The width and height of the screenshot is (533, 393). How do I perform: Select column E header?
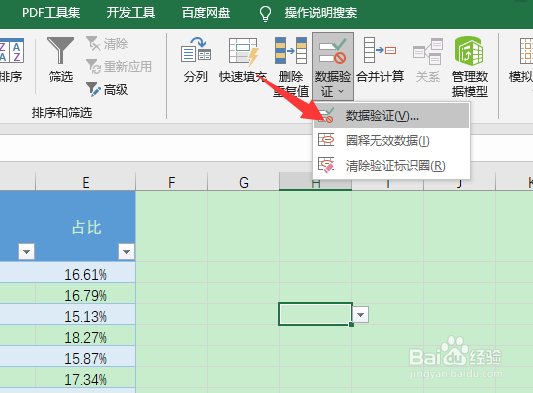(x=86, y=182)
